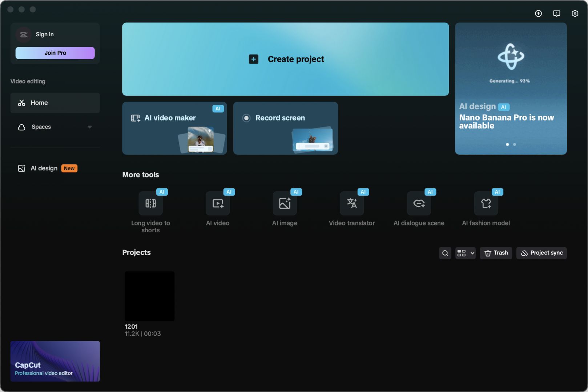Open the AI image generator

point(285,204)
